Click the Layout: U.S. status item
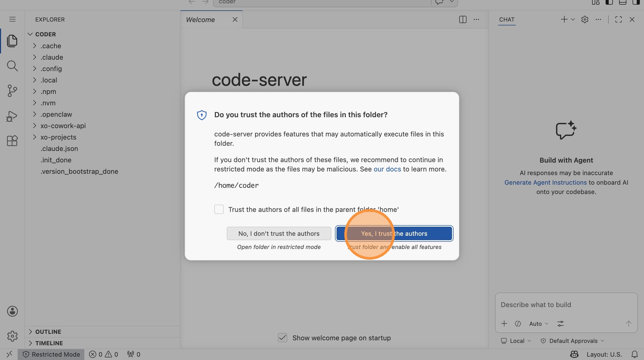 [604, 354]
